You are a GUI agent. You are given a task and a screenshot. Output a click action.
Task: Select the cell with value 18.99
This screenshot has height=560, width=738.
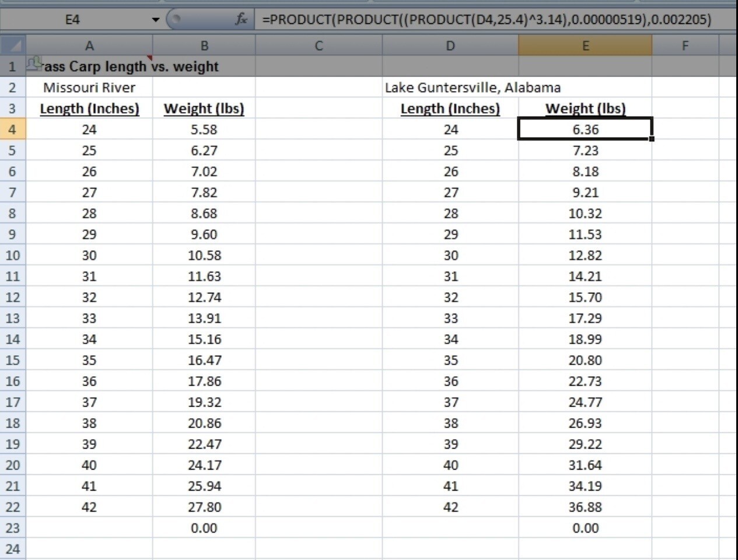click(x=585, y=339)
